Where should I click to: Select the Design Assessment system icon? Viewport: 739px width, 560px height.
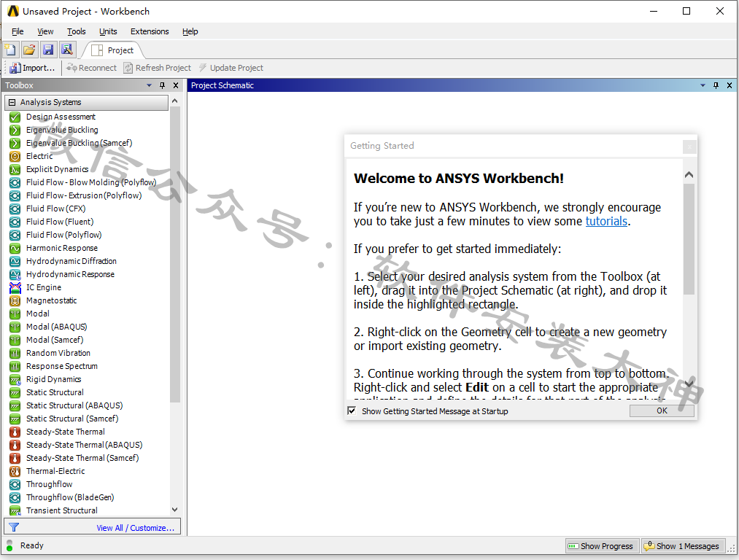point(15,117)
